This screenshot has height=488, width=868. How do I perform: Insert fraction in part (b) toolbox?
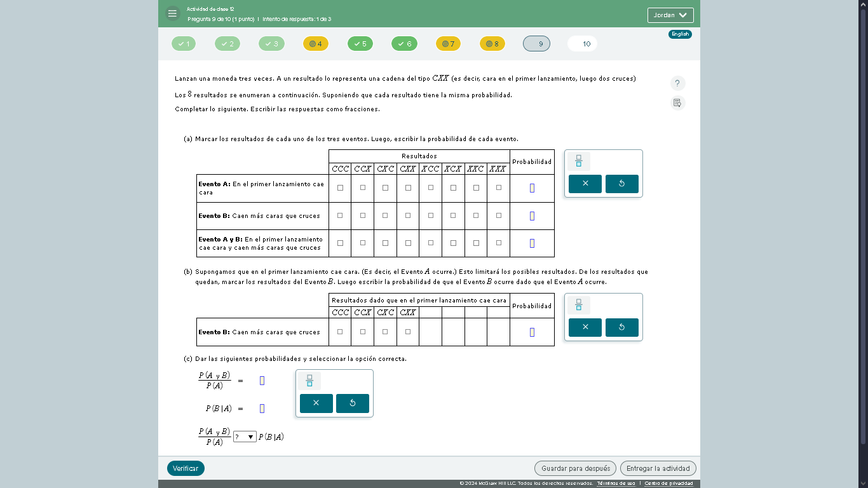578,306
